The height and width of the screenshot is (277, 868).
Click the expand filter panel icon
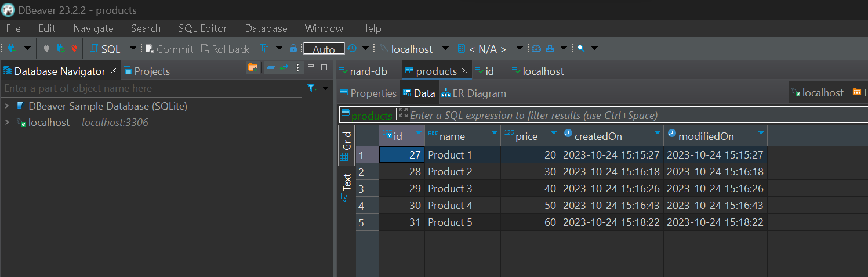pos(403,113)
